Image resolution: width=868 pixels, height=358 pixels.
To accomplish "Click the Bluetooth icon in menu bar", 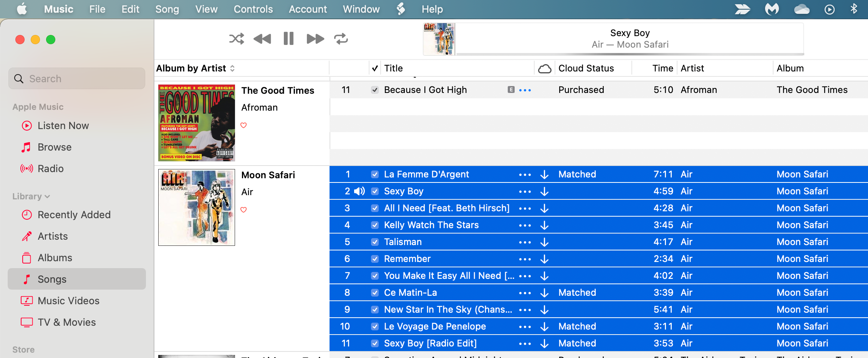I will click(854, 9).
